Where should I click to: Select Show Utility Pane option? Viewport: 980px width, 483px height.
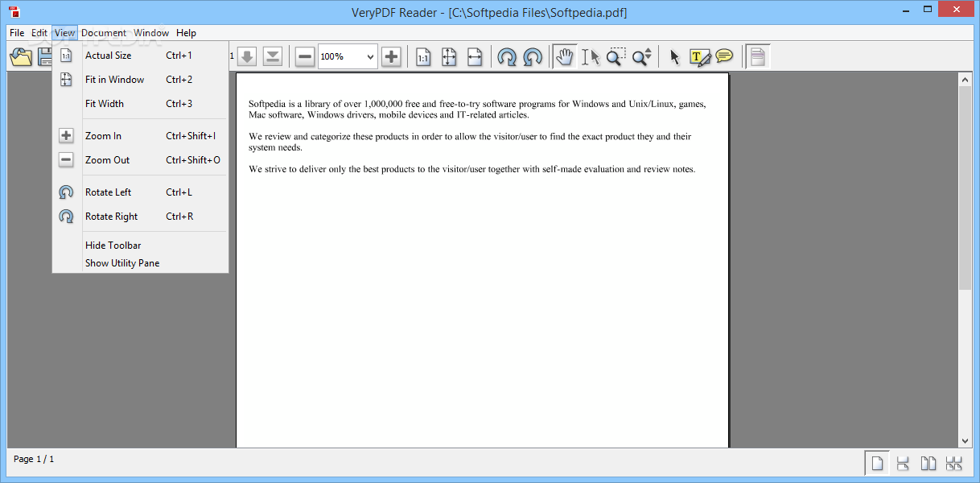tap(140, 263)
